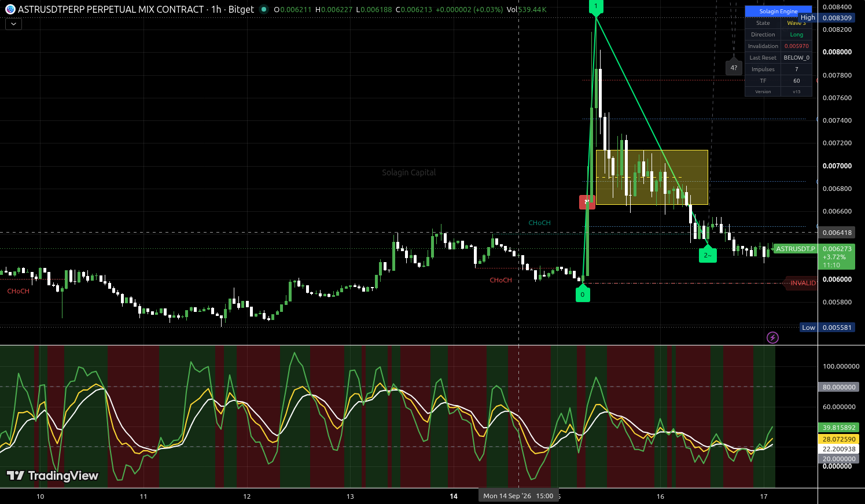Click the Invalidation row label
Screen dimensions: 865x504
coord(763,46)
